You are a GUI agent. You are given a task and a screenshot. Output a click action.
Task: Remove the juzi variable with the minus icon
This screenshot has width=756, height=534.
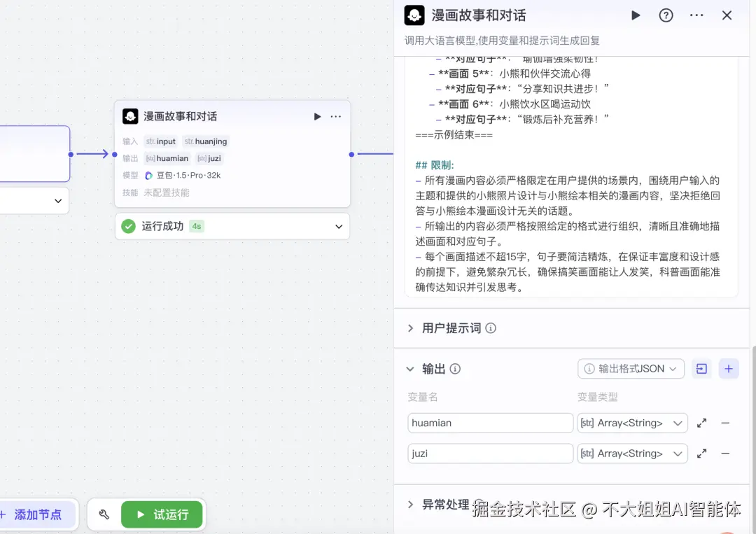pos(724,454)
